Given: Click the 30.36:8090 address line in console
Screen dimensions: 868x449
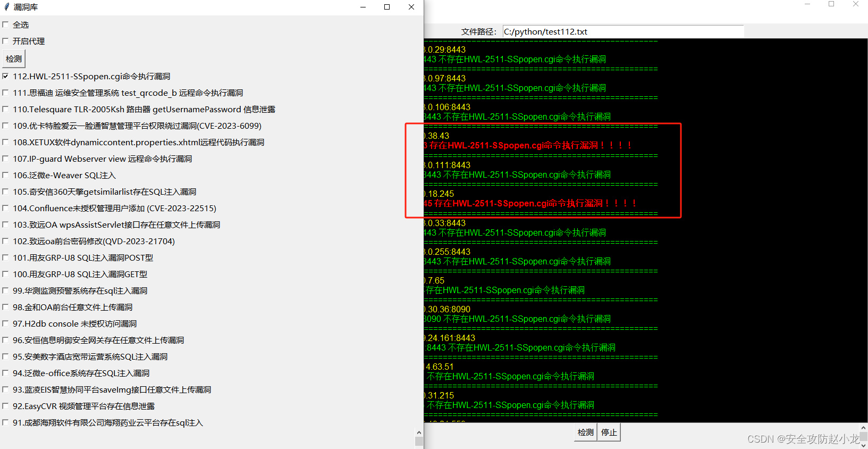Looking at the screenshot, I should point(448,309).
